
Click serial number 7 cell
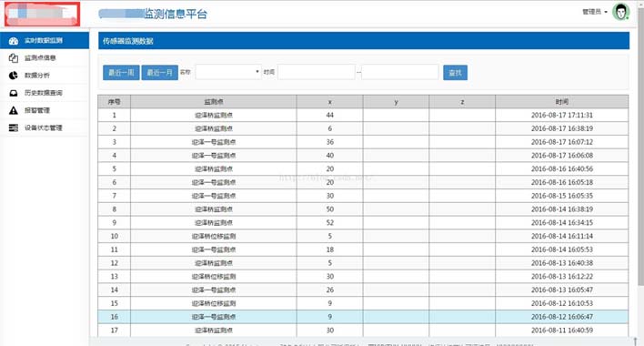pyautogui.click(x=115, y=196)
